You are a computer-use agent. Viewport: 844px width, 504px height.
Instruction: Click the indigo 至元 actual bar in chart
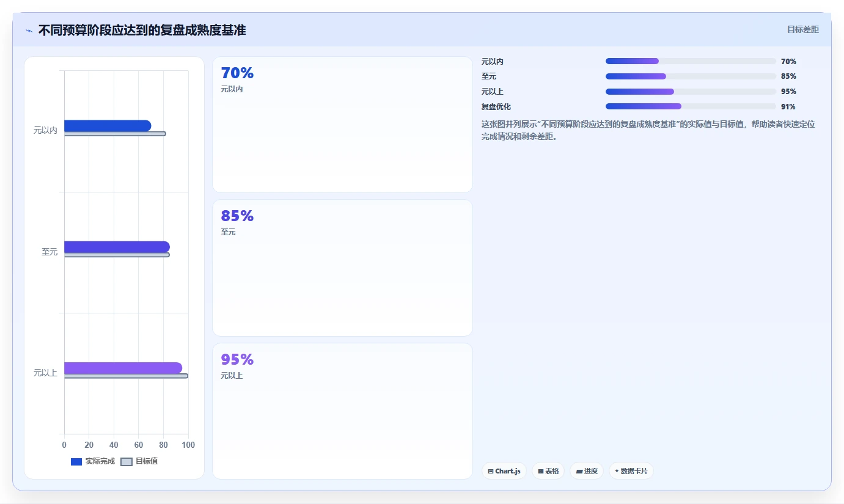(x=117, y=247)
